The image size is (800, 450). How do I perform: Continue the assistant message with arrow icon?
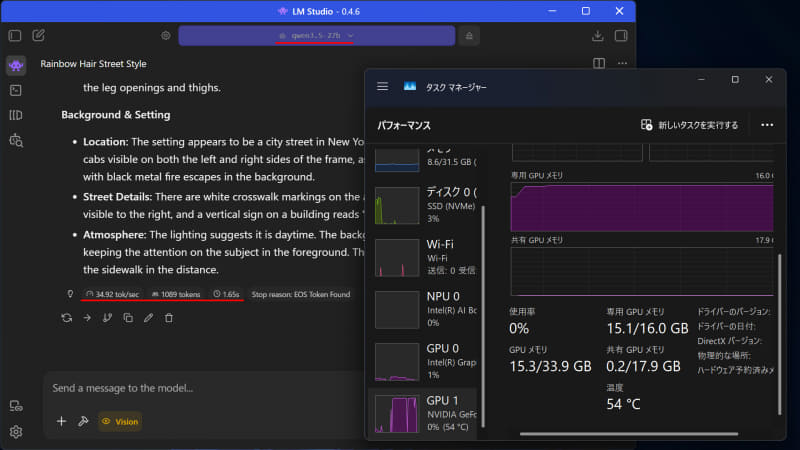pos(87,318)
